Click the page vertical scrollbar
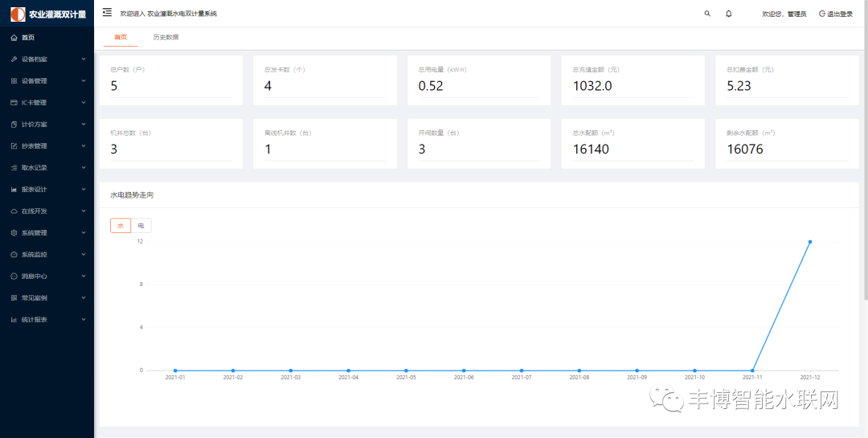 tap(864, 161)
